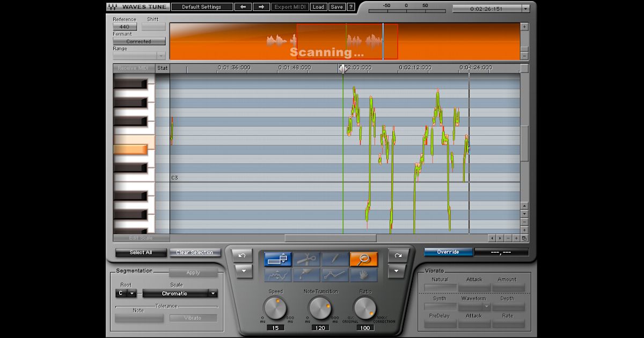
Task: Select the Scissors note-slicing tool
Action: (306, 258)
